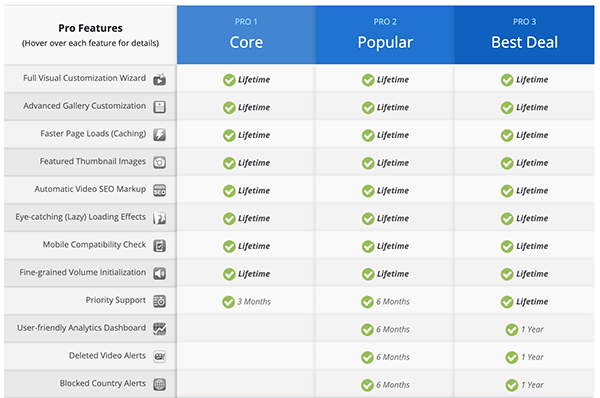
Task: Click the Core checkmark for Customization Wizard
Action: pyautogui.click(x=229, y=80)
